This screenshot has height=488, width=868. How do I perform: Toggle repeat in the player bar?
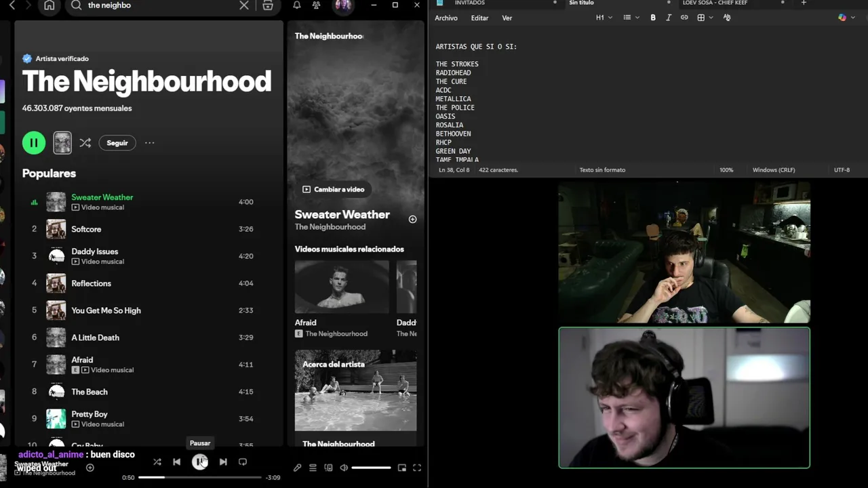point(243,462)
